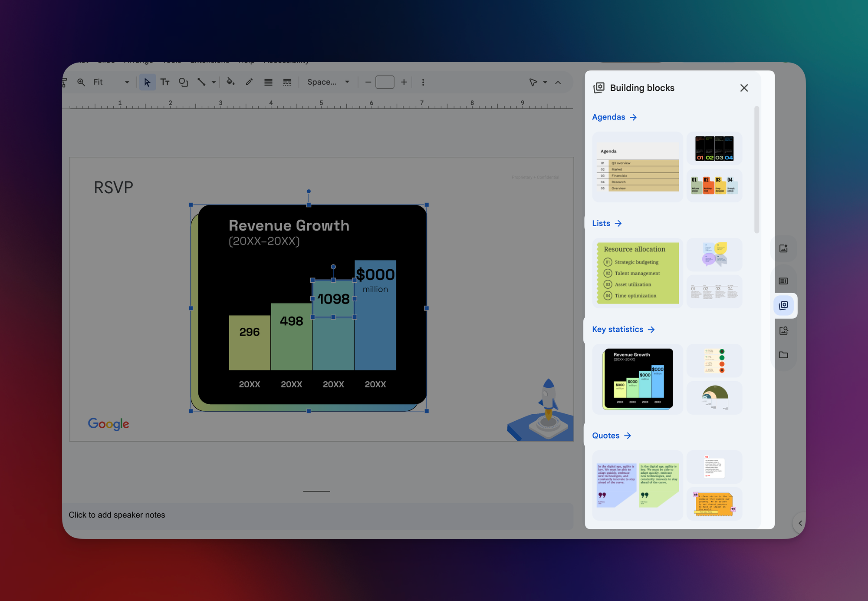Hide the menus with collapse chevron
This screenshot has height=601, width=868.
coord(558,82)
